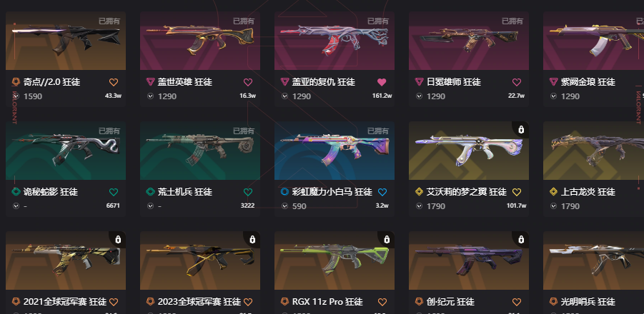Open the 2021全球冠军赛 狂徒 skin image

[66, 260]
